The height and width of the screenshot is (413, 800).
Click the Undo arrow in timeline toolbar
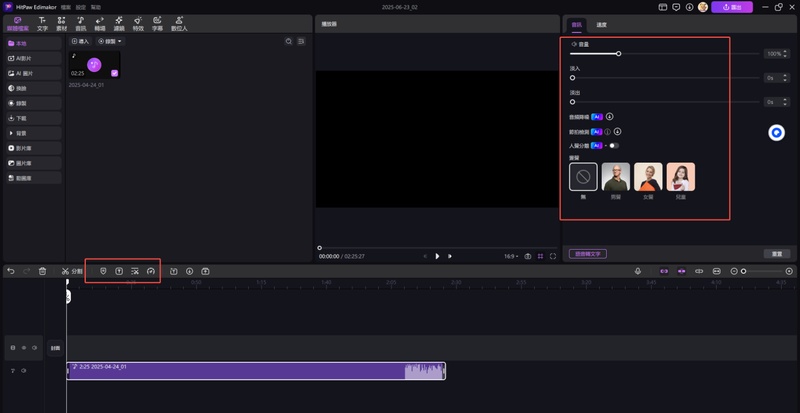click(x=10, y=271)
